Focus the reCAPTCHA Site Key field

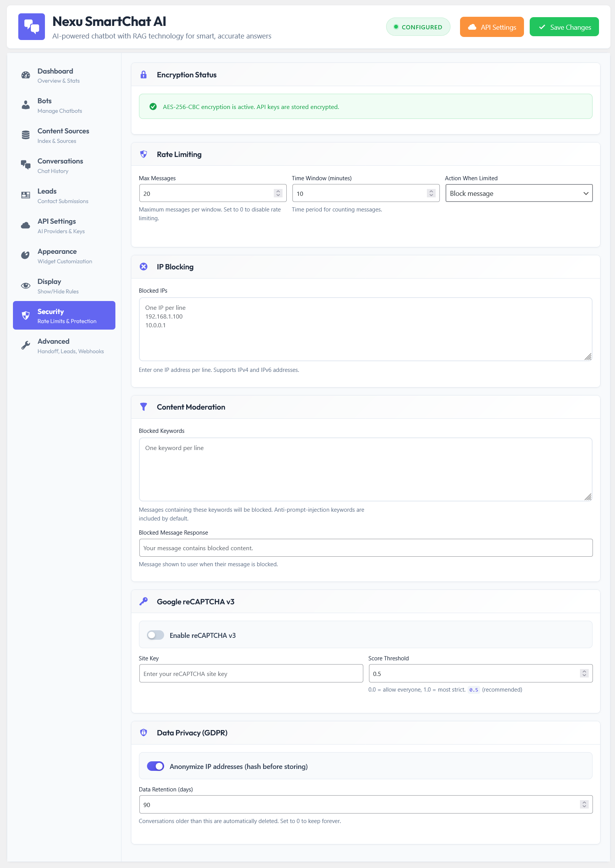point(251,673)
